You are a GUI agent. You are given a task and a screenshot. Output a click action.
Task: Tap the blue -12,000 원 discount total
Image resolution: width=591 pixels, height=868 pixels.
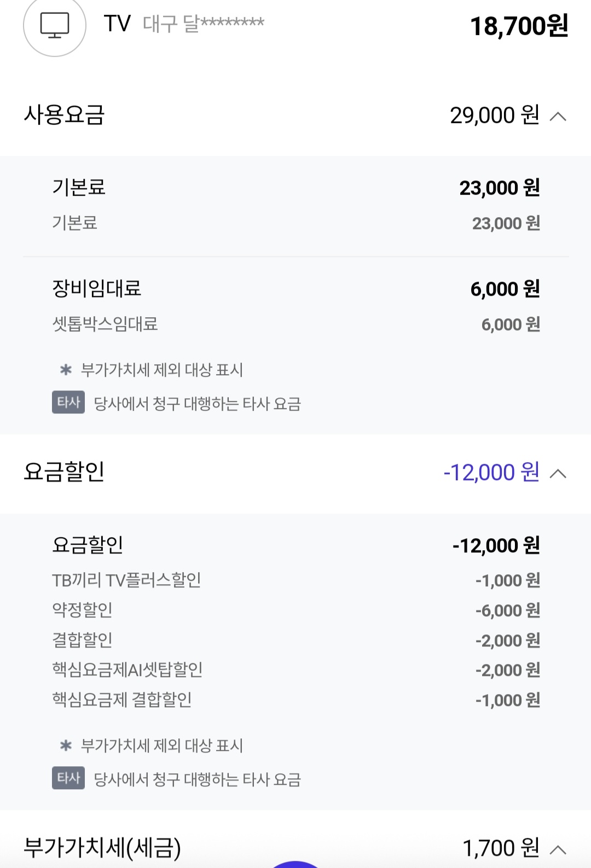point(491,473)
